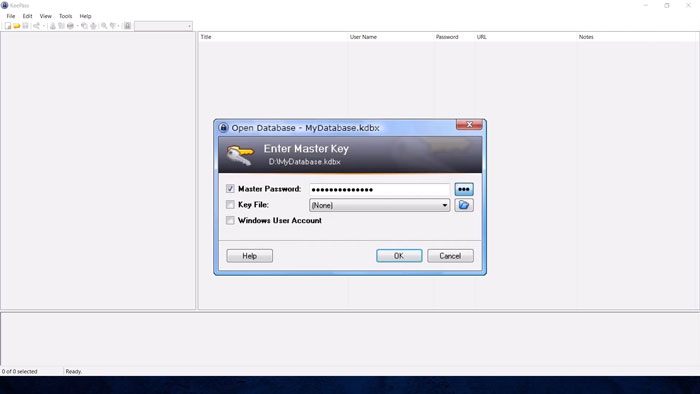Minimize the KeePass window
The width and height of the screenshot is (700, 394).
pos(646,5)
